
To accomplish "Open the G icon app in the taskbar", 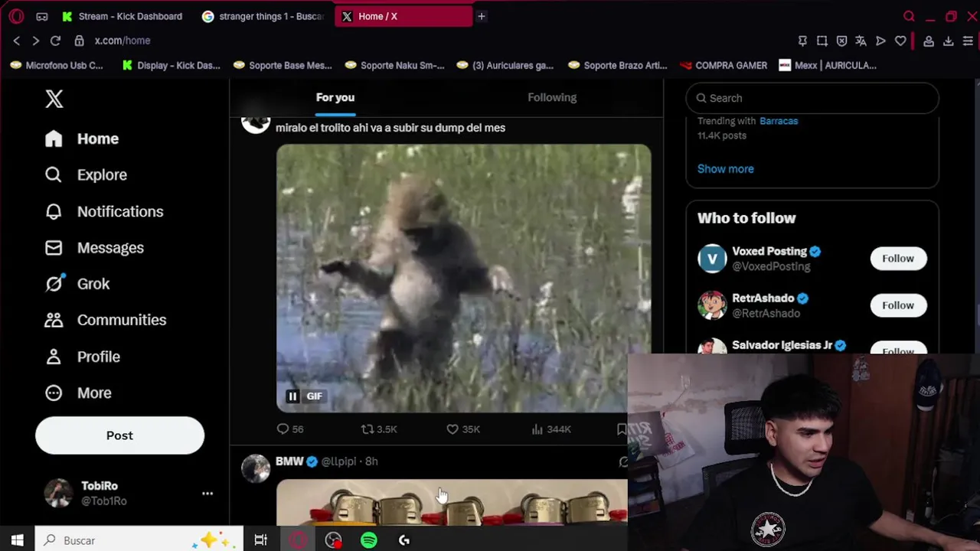I will click(404, 540).
